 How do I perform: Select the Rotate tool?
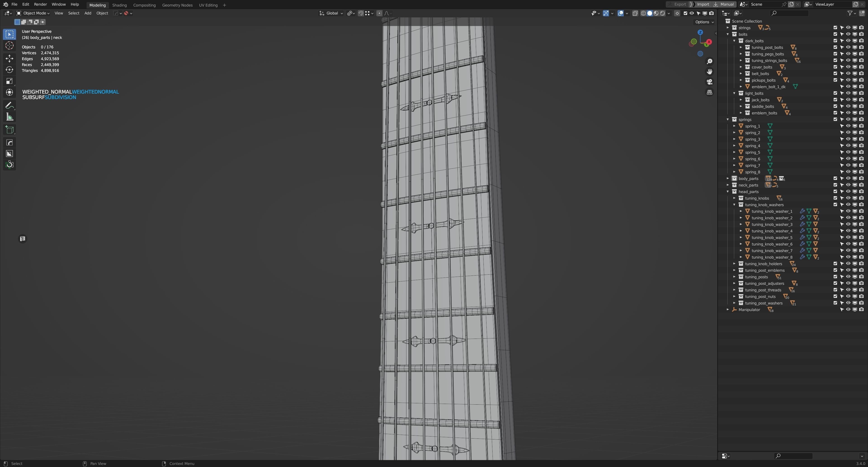click(x=9, y=70)
